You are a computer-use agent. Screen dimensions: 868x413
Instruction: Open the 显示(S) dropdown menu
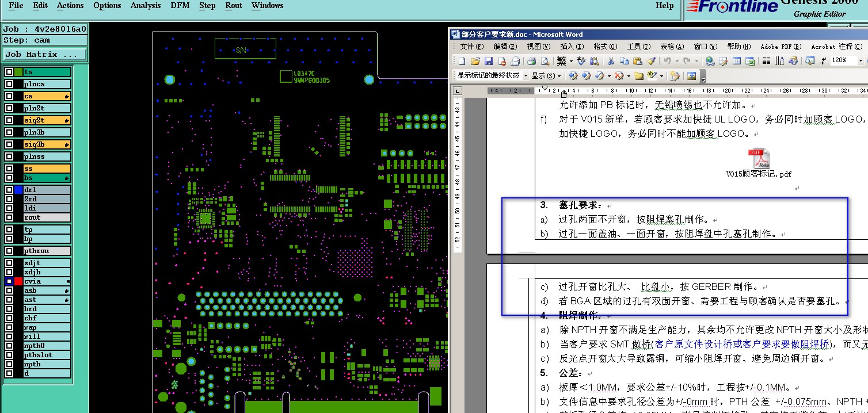coord(546,76)
